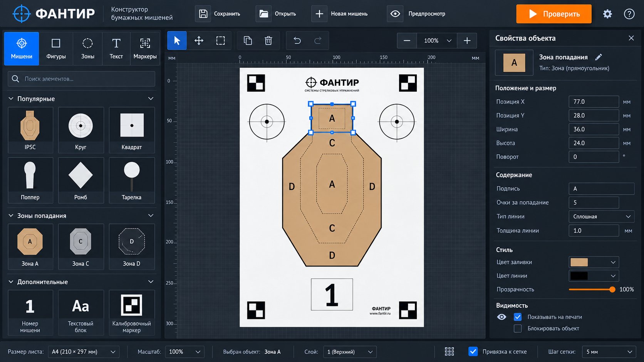Disable Привязка к сетке checkbox
The image size is (644, 362).
pos(473,352)
